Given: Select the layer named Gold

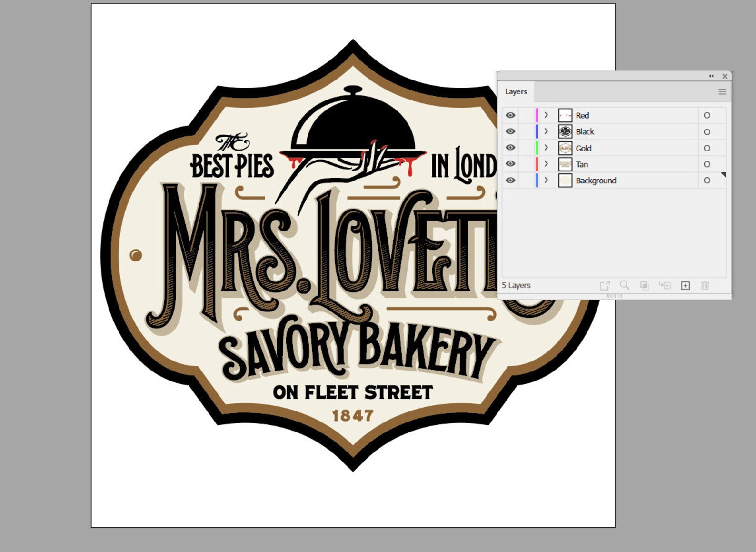Looking at the screenshot, I should [584, 148].
